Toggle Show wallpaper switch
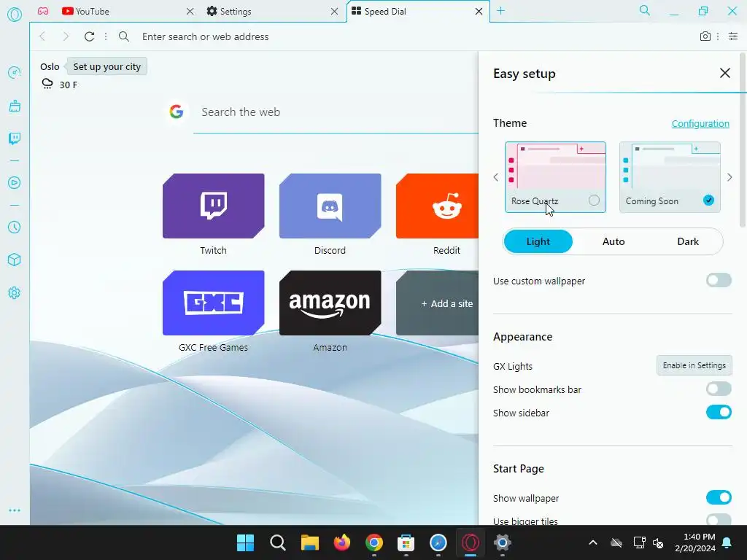Viewport: 747px width, 560px height. pyautogui.click(x=719, y=497)
